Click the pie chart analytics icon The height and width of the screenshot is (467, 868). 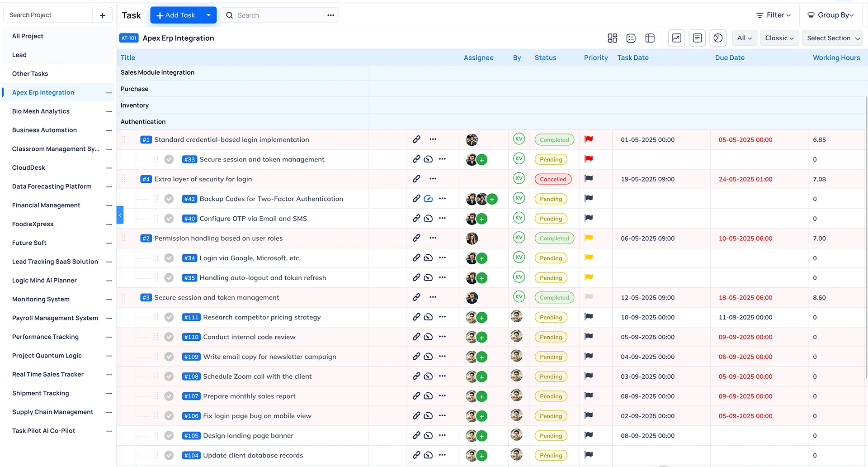pos(718,38)
